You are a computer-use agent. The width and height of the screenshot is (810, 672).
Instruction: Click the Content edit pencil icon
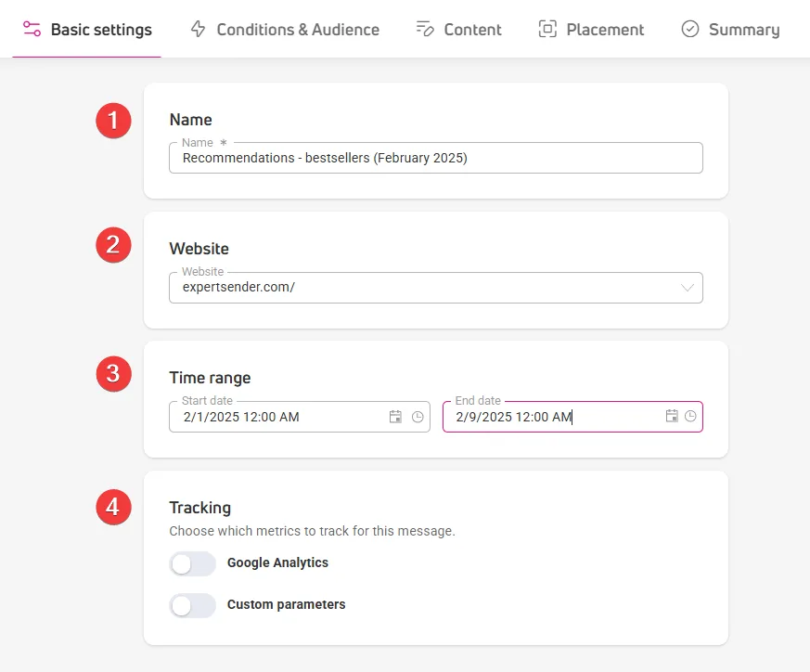pyautogui.click(x=425, y=29)
